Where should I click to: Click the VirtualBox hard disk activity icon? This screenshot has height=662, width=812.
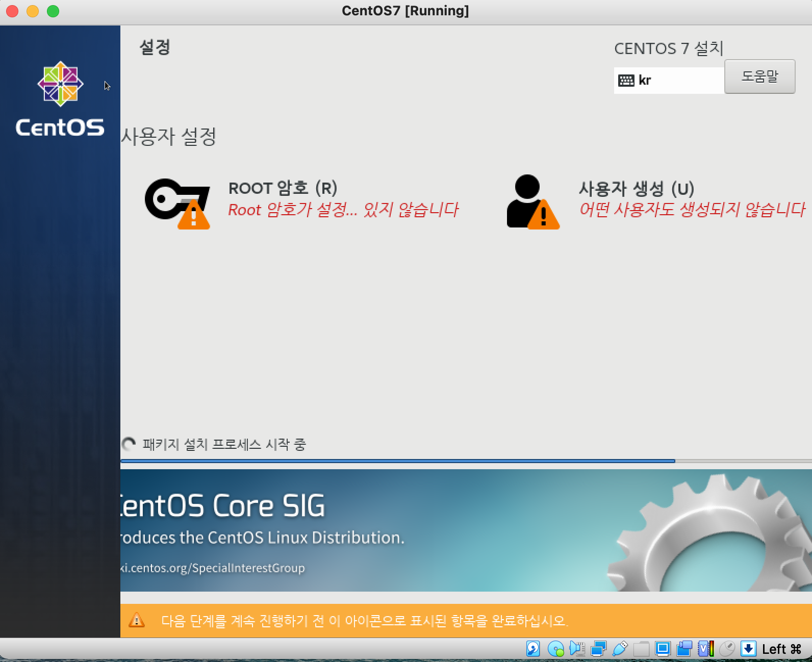[x=533, y=649]
